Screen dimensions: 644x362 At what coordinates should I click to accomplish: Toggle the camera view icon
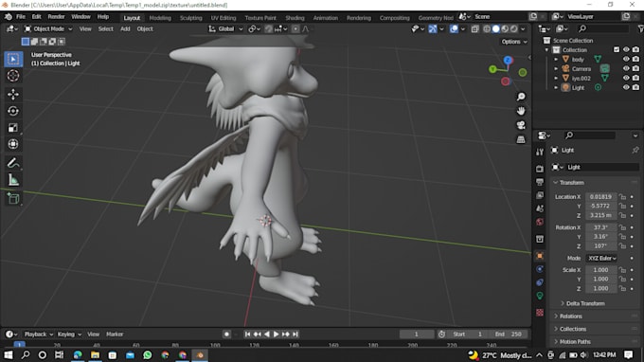[521, 125]
